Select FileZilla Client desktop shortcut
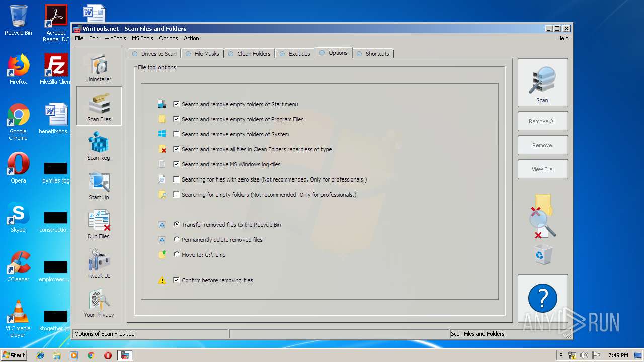This screenshot has width=644, height=362. click(56, 69)
